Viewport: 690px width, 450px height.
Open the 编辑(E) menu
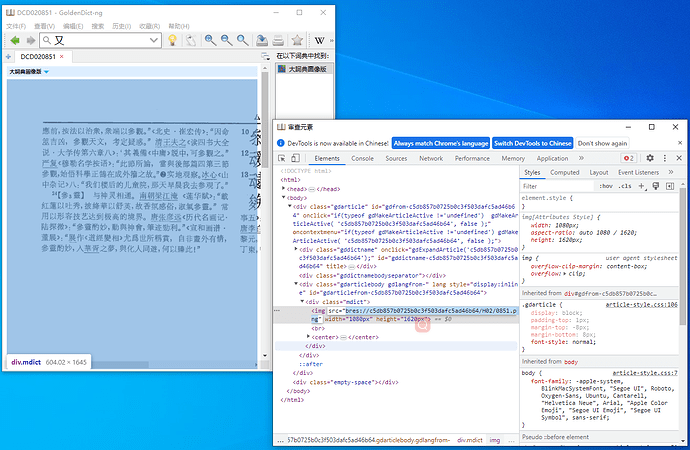coord(73,26)
